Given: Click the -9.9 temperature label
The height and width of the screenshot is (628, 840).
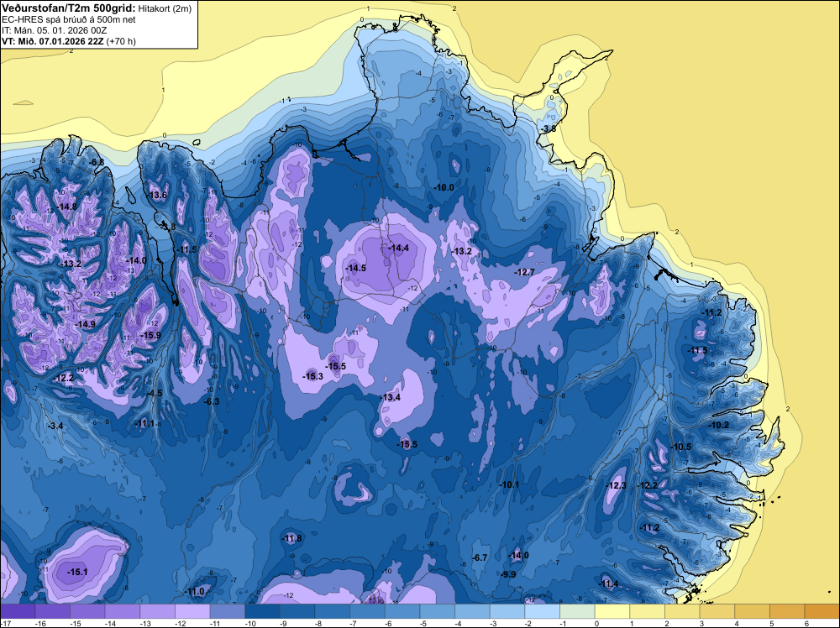Looking at the screenshot, I should point(508,574).
